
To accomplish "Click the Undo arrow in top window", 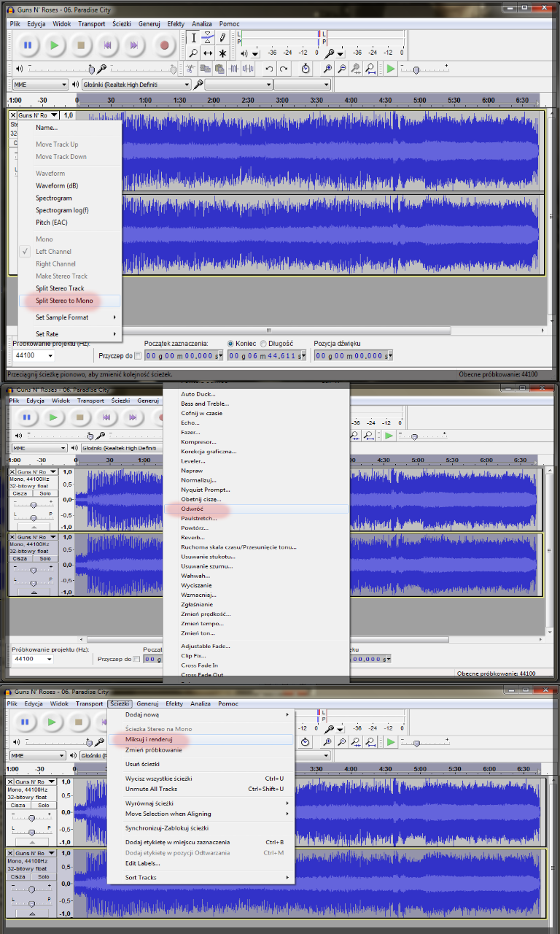I will (269, 69).
